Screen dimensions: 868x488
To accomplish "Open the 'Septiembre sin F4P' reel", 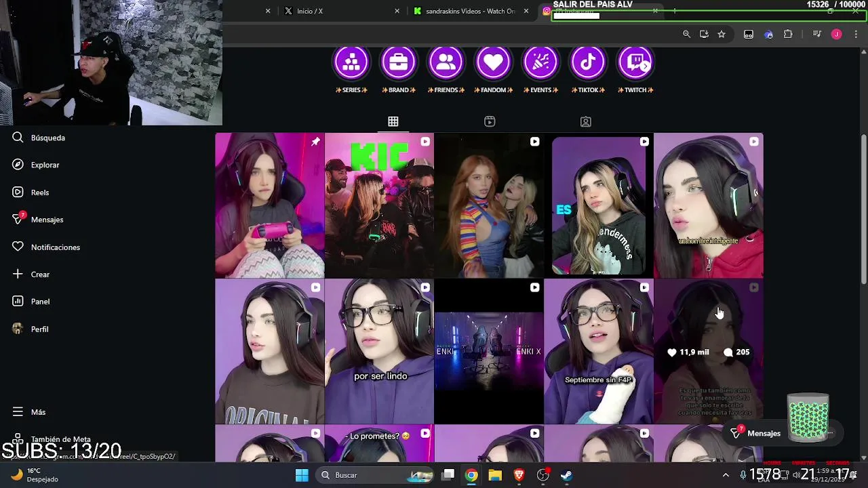I will pyautogui.click(x=599, y=352).
